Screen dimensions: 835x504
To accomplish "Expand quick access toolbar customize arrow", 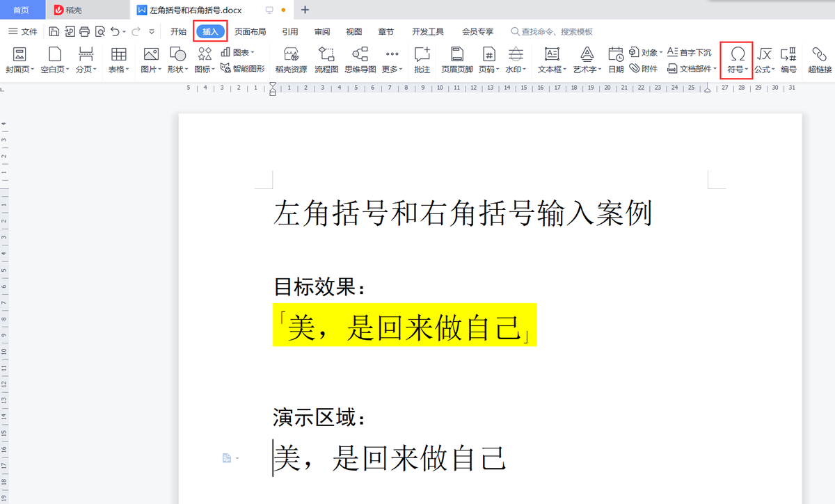I will point(152,32).
